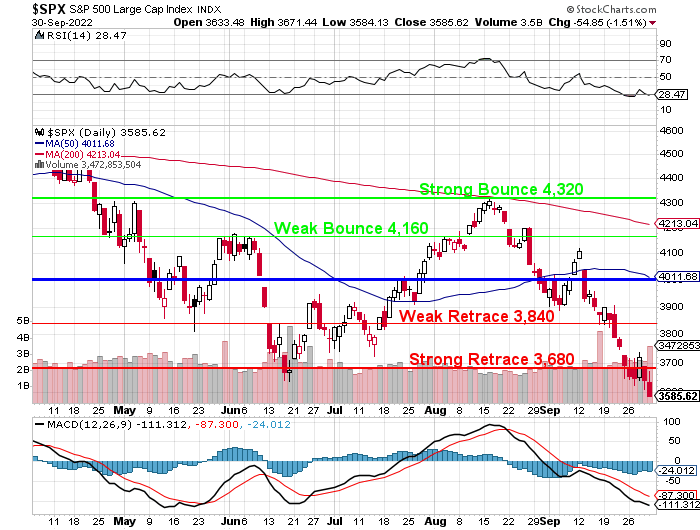Click the Weak Retrace 3,840 annotation
700x530 pixels.
coord(476,316)
